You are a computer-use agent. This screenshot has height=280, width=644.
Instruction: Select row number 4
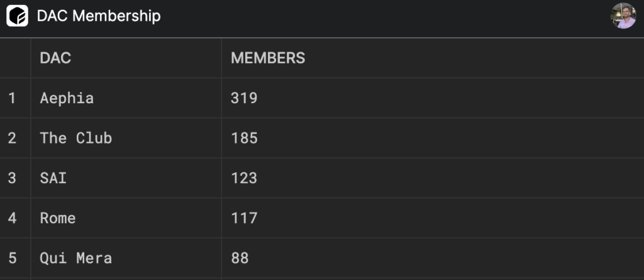[12, 218]
